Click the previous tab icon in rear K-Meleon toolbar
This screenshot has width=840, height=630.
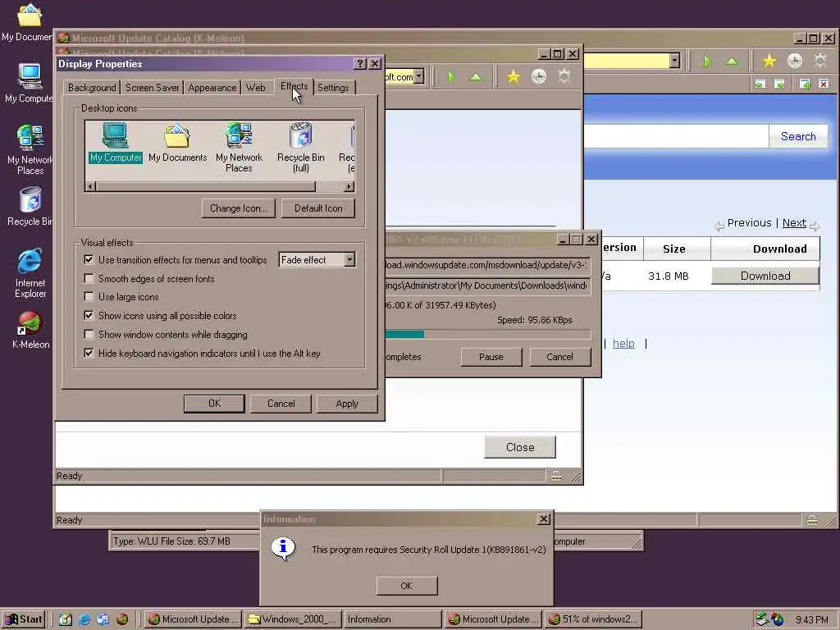click(x=760, y=84)
